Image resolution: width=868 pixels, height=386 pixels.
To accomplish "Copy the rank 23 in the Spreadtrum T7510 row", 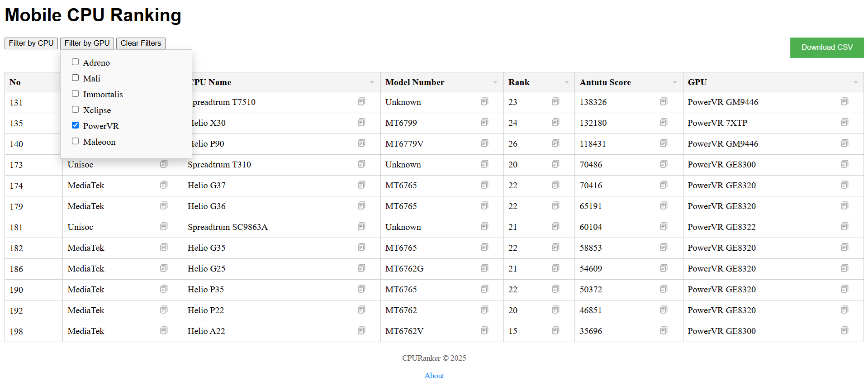I will (x=555, y=102).
